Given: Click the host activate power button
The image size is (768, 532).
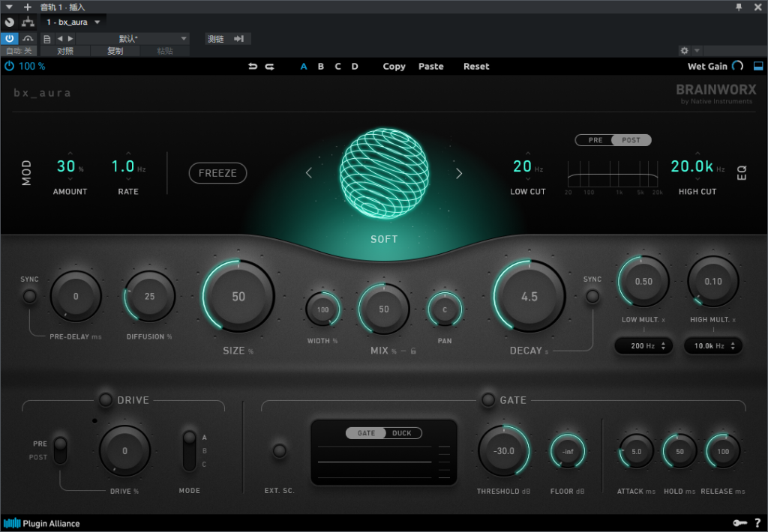Looking at the screenshot, I should pyautogui.click(x=9, y=39).
